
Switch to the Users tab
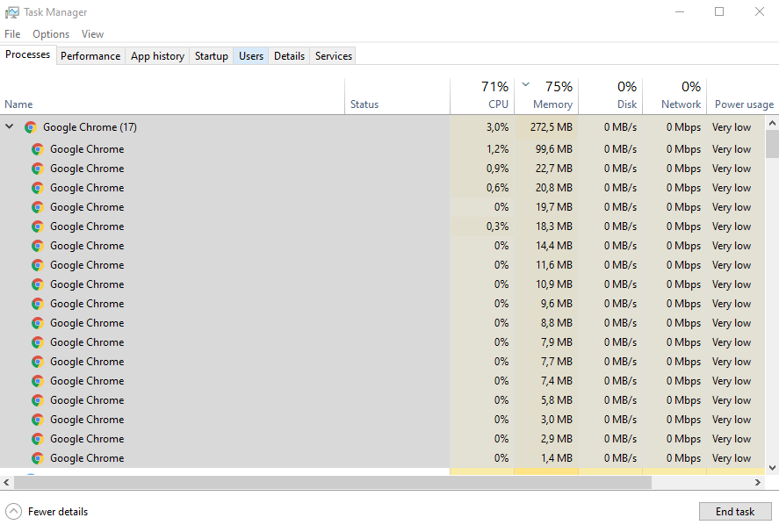251,56
